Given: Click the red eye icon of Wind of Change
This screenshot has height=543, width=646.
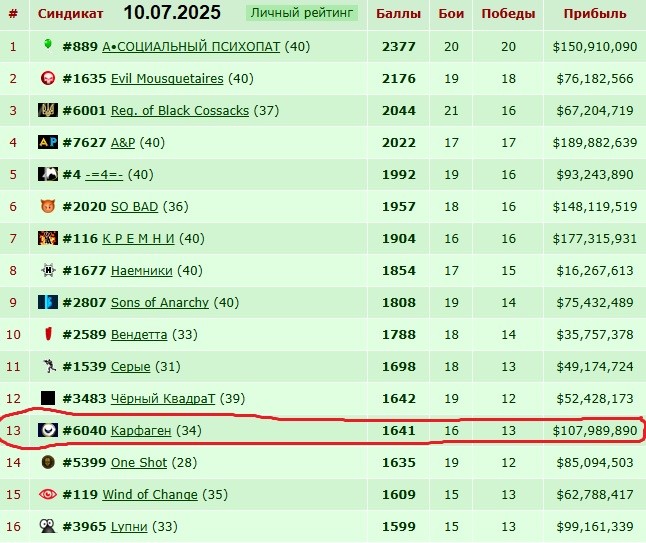Looking at the screenshot, I should click(48, 494).
